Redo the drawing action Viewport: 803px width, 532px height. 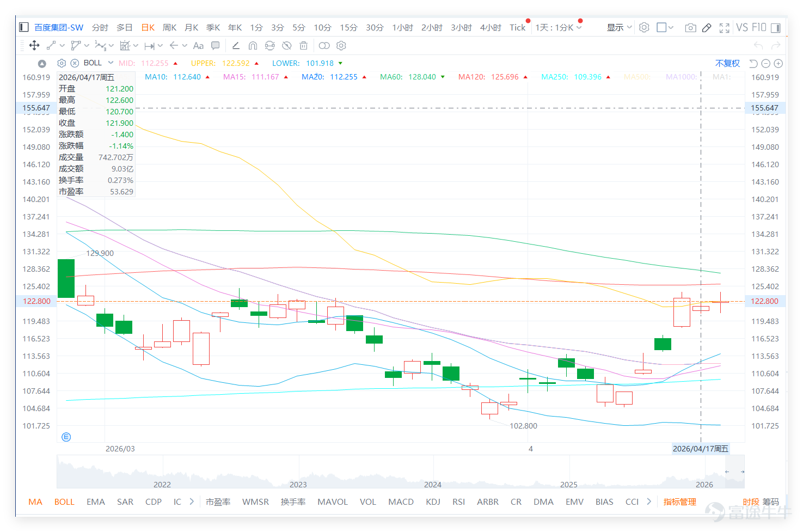[776, 46]
